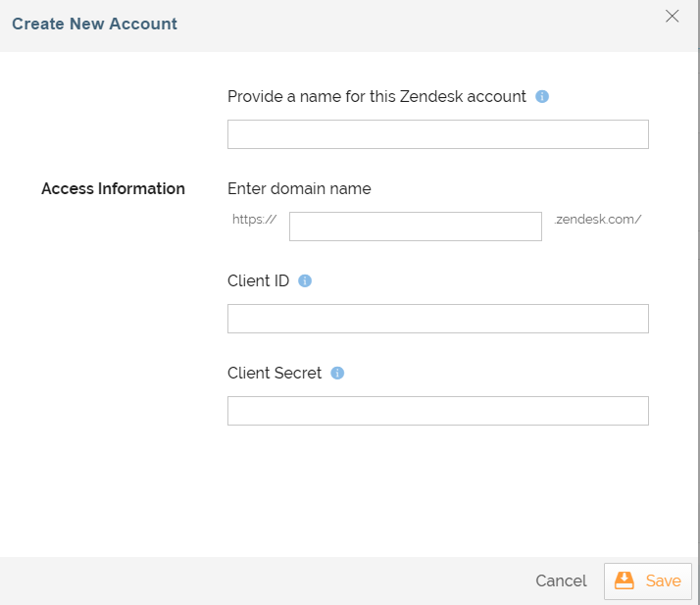The image size is (700, 605).
Task: Focus the Zendesk account name field
Action: tap(437, 134)
